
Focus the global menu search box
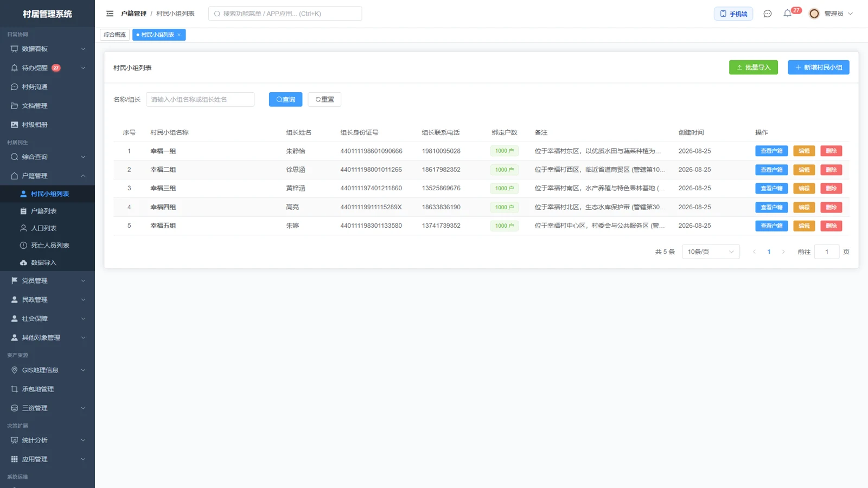pyautogui.click(x=285, y=14)
